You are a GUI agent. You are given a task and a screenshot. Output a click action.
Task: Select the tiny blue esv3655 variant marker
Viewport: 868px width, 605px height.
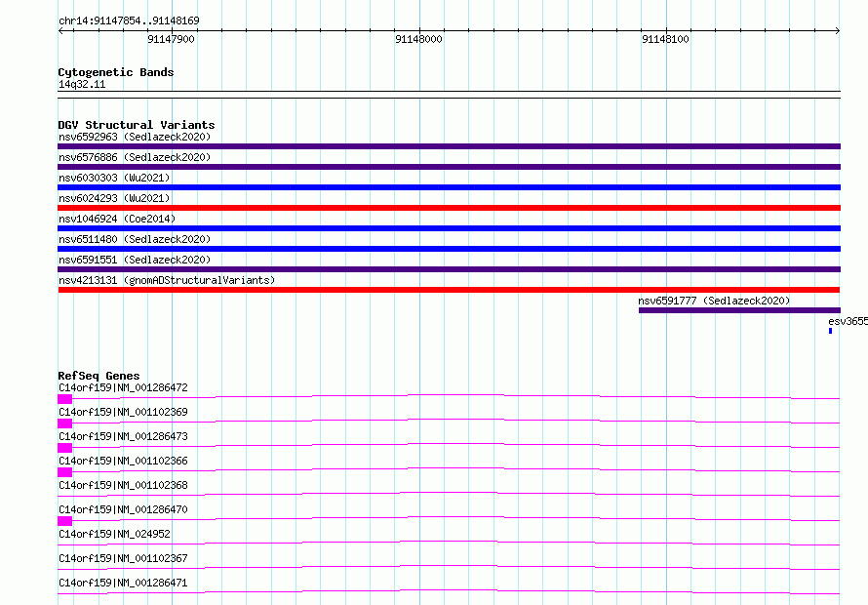click(830, 331)
